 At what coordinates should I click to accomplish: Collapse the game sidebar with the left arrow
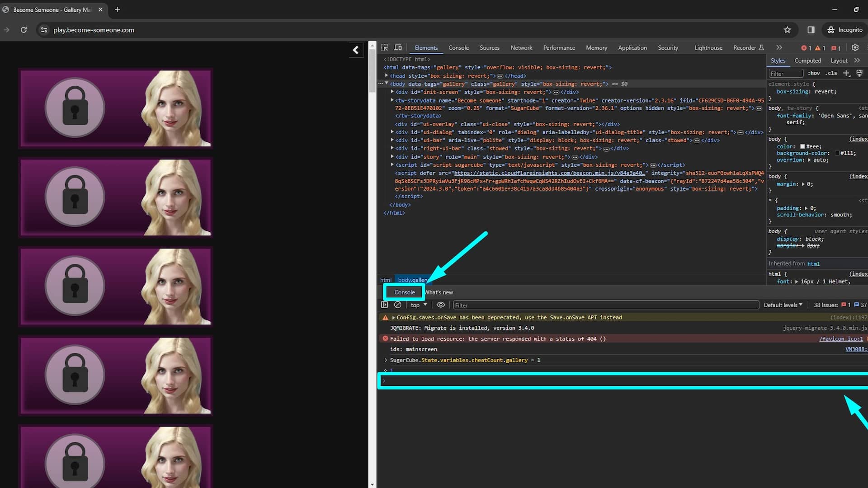point(356,50)
